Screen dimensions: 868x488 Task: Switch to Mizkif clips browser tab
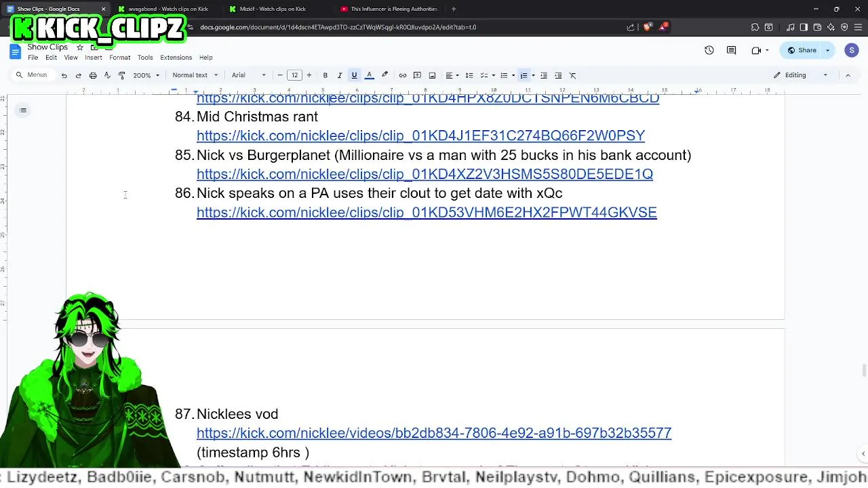tap(273, 9)
